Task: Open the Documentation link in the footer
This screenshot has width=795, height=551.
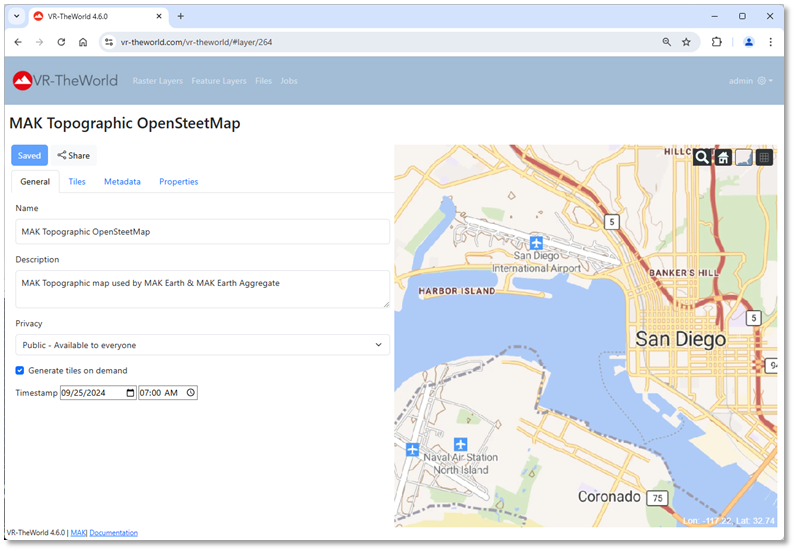Action: 113,533
